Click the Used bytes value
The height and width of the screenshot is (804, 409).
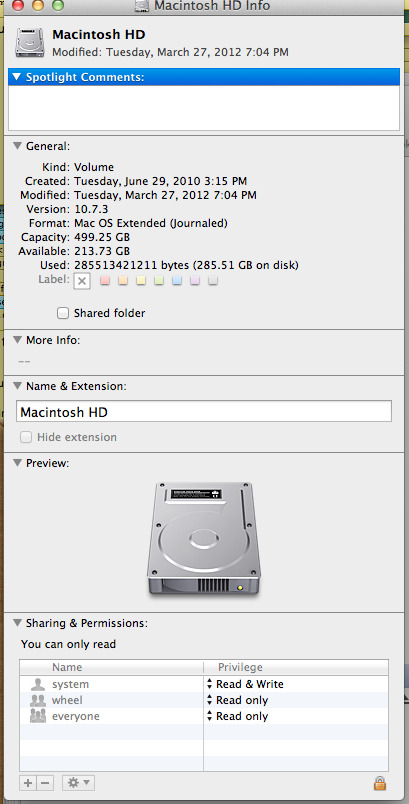click(x=186, y=266)
